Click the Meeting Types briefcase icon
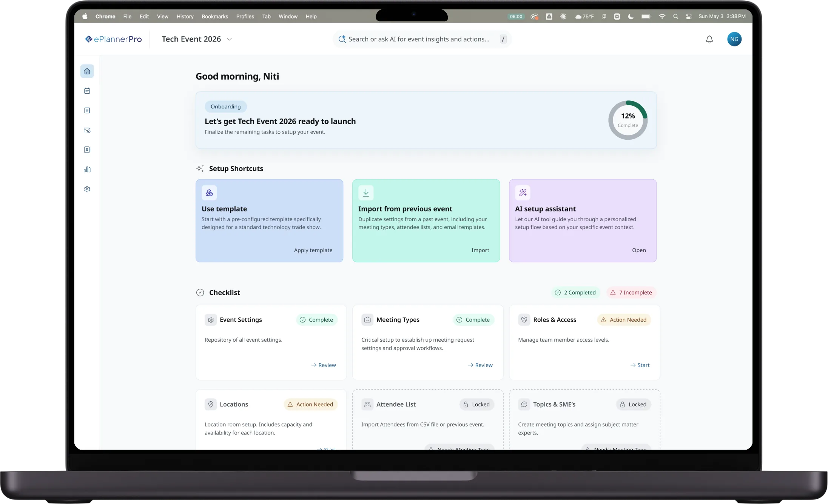828x504 pixels. tap(367, 320)
